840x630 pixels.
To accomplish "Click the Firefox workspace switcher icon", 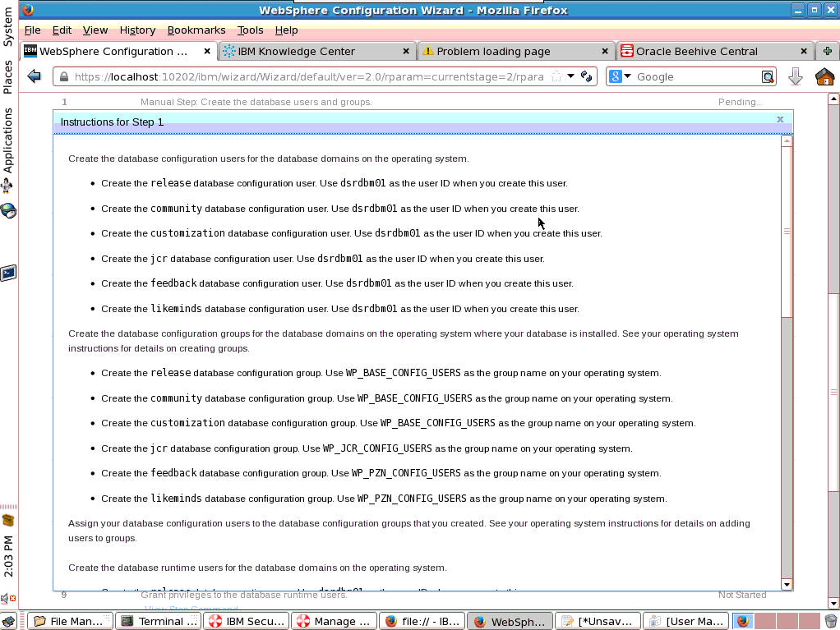I will click(x=742, y=621).
